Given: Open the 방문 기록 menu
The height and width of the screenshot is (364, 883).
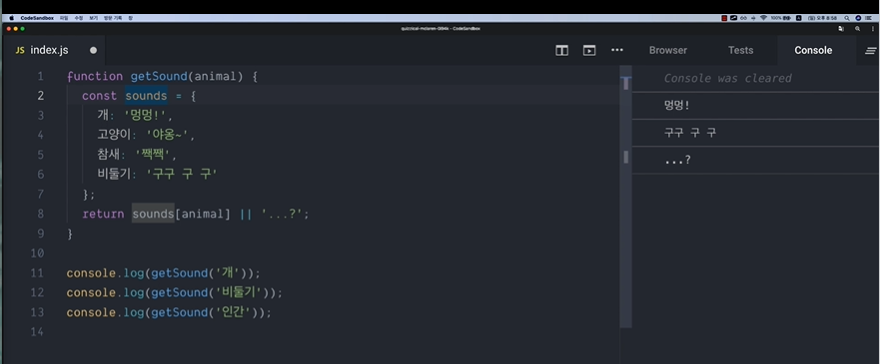Looking at the screenshot, I should click(113, 18).
